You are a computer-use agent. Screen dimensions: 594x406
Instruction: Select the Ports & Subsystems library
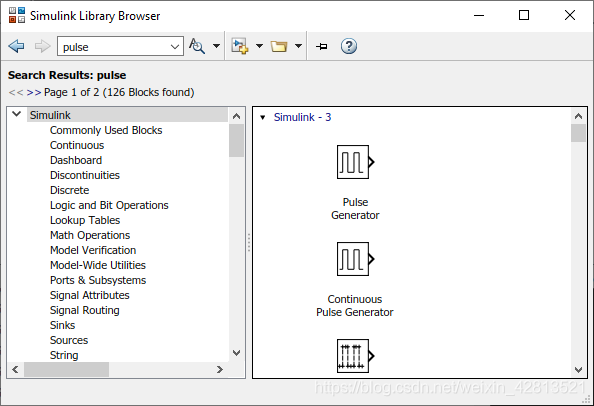click(x=98, y=280)
